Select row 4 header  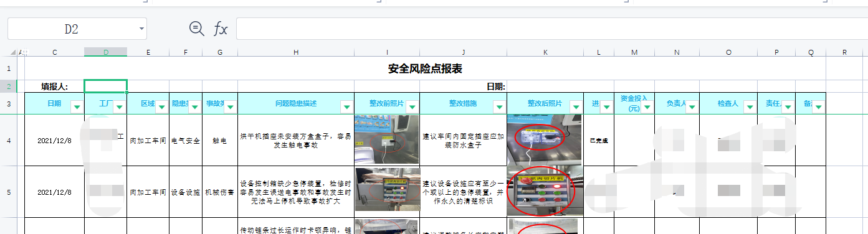[9, 140]
